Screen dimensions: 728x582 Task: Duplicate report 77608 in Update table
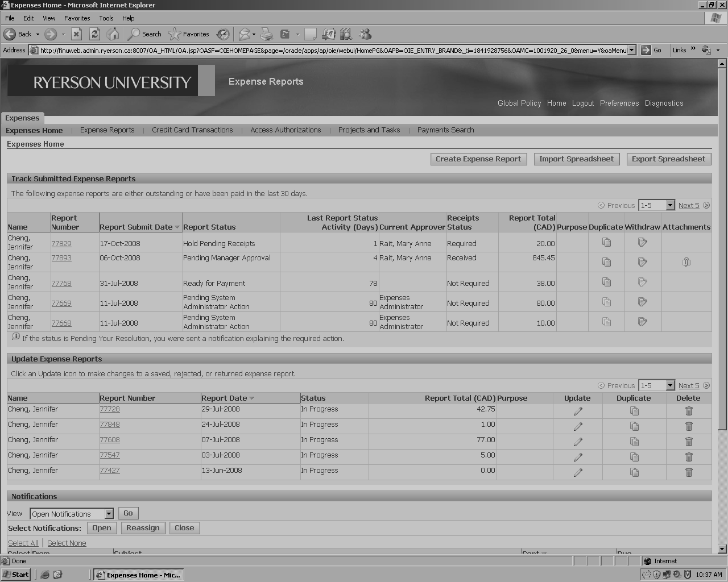point(634,442)
